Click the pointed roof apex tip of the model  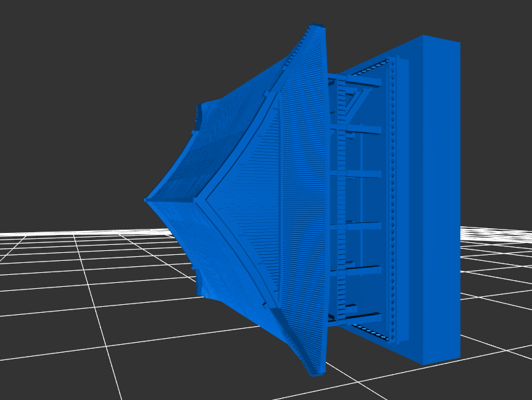click(147, 199)
